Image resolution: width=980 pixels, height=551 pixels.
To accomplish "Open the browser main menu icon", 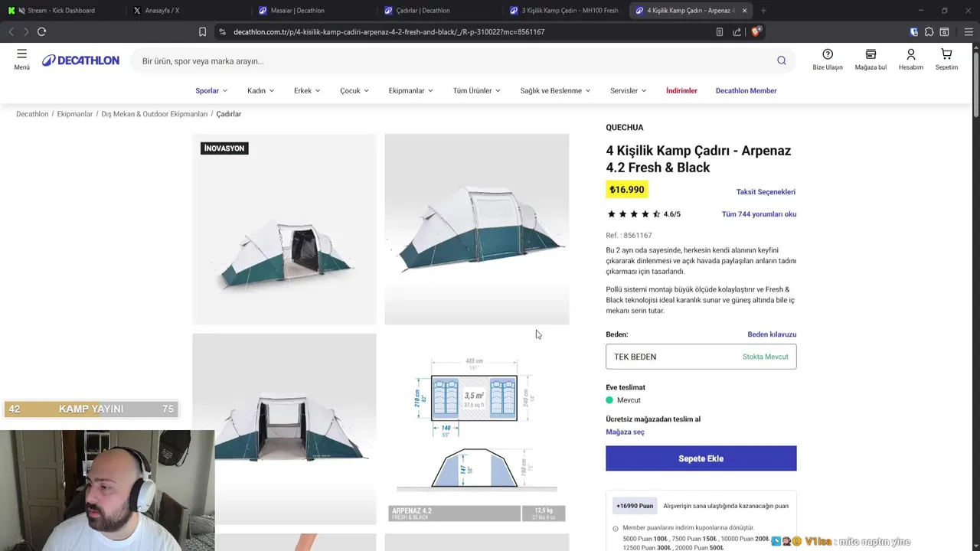I will point(969,31).
